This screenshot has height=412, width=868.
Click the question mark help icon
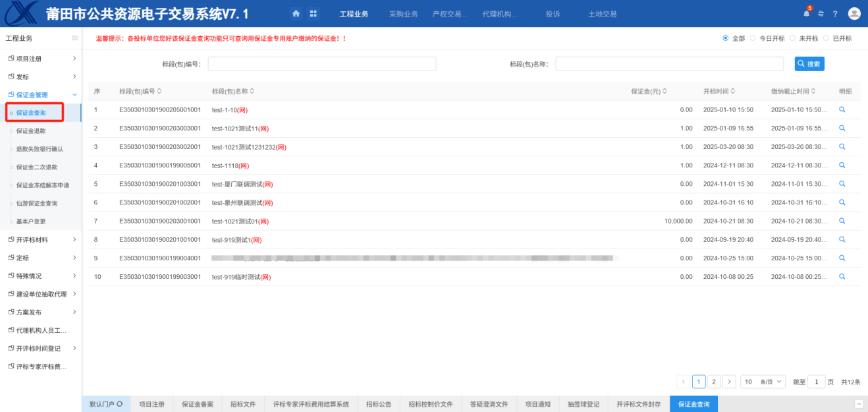pyautogui.click(x=835, y=14)
